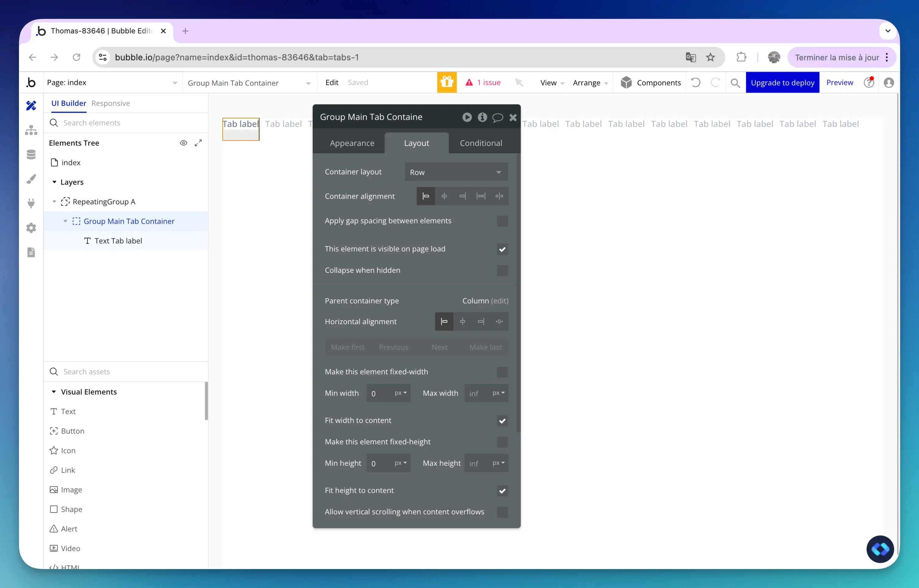Click the play icon in property editor header
Viewport: 919px width, 588px height.
[x=467, y=117]
